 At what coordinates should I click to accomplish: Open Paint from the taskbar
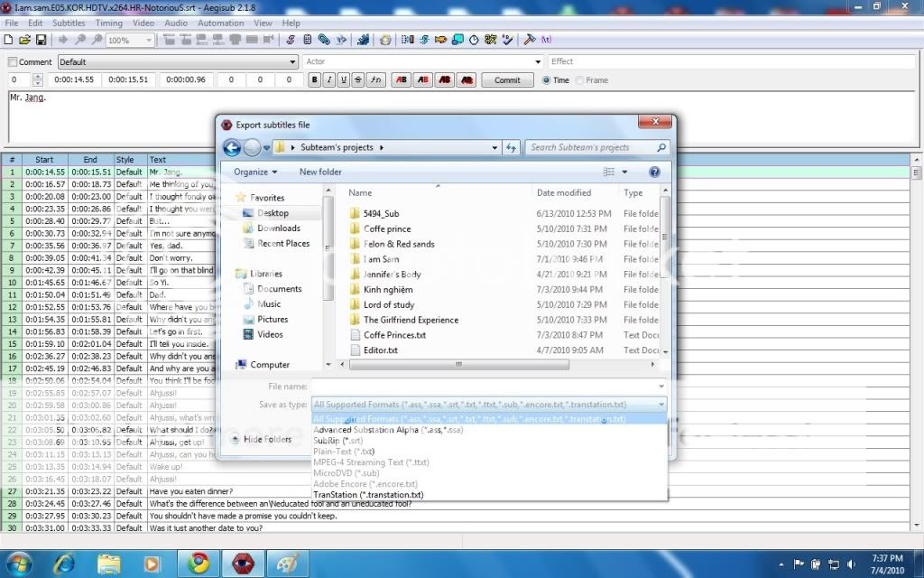[288, 564]
